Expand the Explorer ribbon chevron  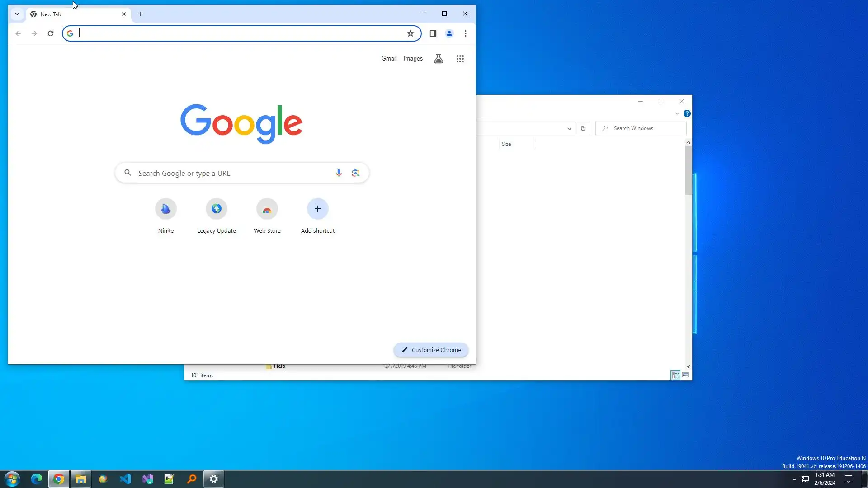[677, 114]
